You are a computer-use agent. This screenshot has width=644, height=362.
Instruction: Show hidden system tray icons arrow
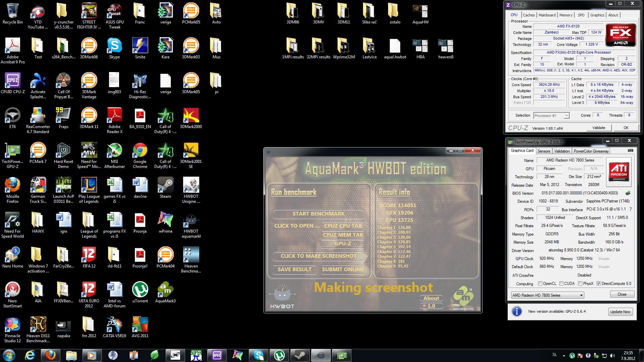pos(563,356)
